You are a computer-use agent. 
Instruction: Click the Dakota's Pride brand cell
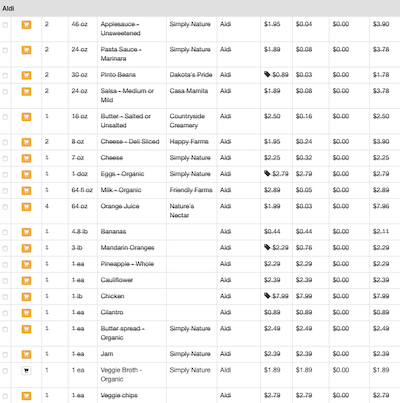(x=191, y=75)
